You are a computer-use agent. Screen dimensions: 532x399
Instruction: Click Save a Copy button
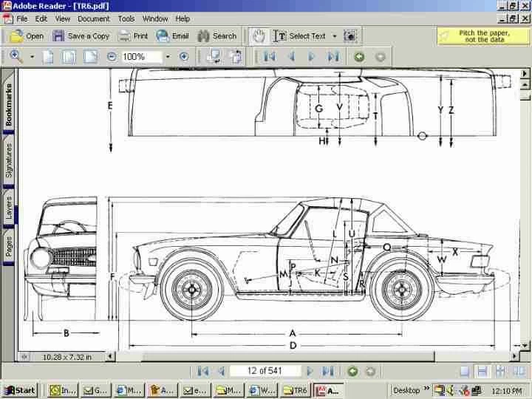click(81, 35)
